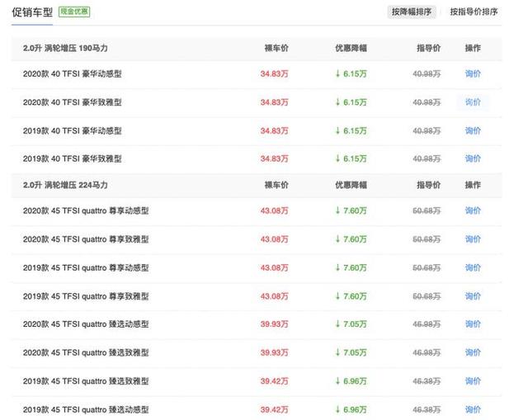This screenshot has height=420, width=528.
Task: Click 46.98万 guide price of 2020款 45 臻选动感型
Action: [x=427, y=324]
